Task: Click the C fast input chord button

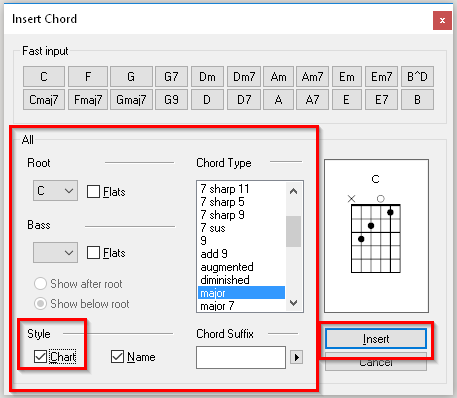Action: (x=44, y=77)
